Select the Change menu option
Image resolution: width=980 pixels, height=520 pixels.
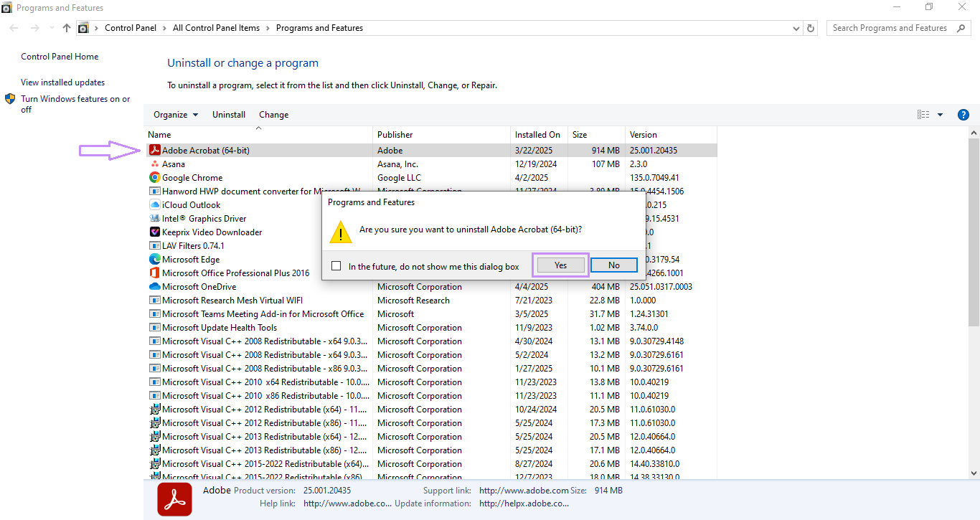[273, 114]
